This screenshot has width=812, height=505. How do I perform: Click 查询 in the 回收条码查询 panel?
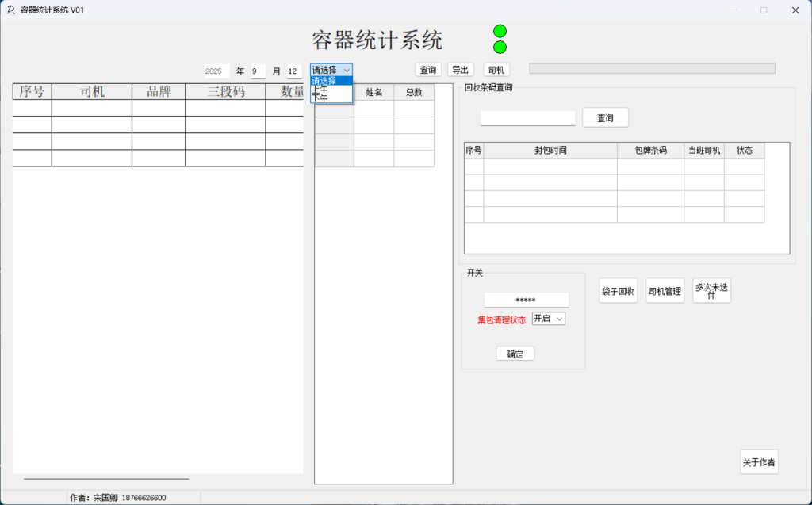tap(605, 117)
